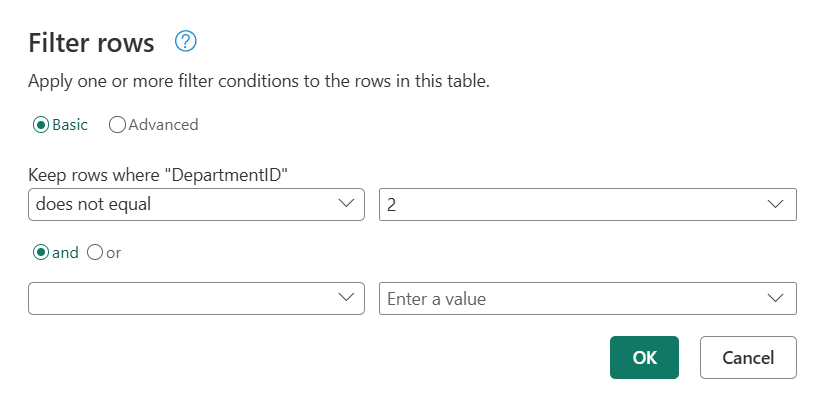This screenshot has width=826, height=407.
Task: Choose the "and" condition radio button
Action: (41, 253)
